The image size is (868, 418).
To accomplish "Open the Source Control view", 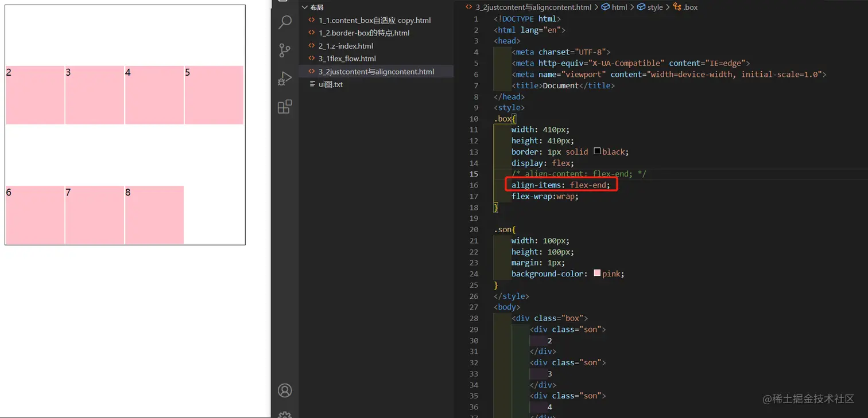I will click(285, 50).
